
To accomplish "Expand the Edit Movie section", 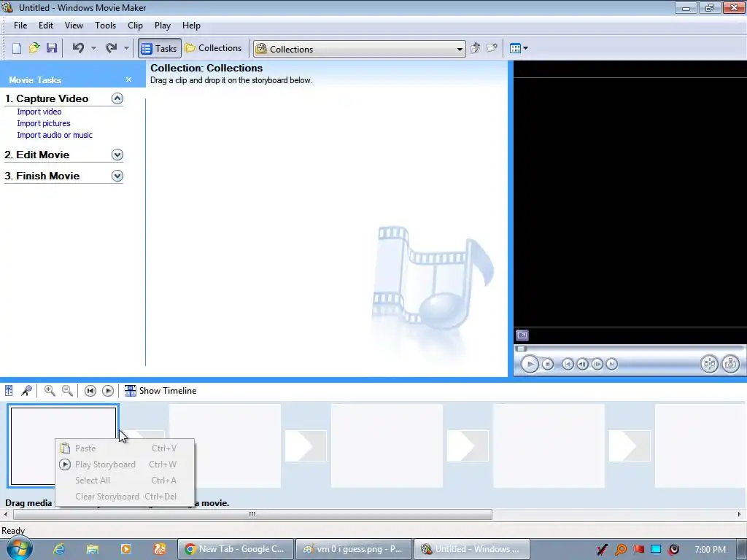I will [117, 155].
